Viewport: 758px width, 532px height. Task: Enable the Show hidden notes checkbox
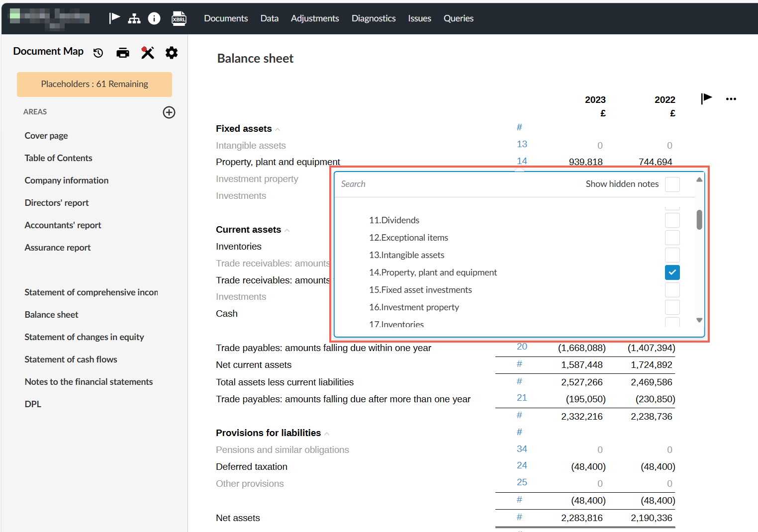point(672,184)
